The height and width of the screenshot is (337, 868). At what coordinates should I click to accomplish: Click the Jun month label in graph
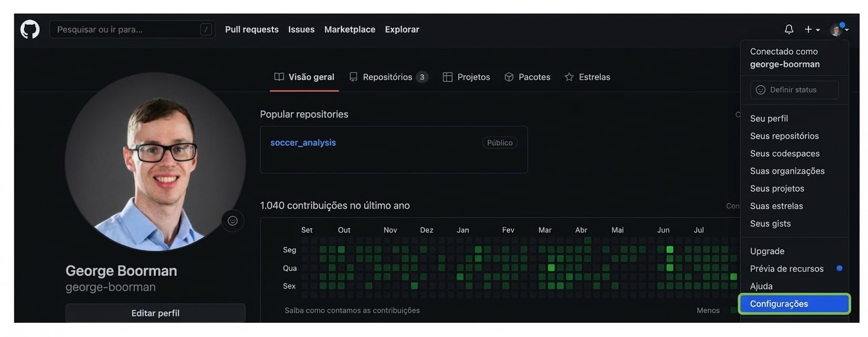(x=663, y=230)
